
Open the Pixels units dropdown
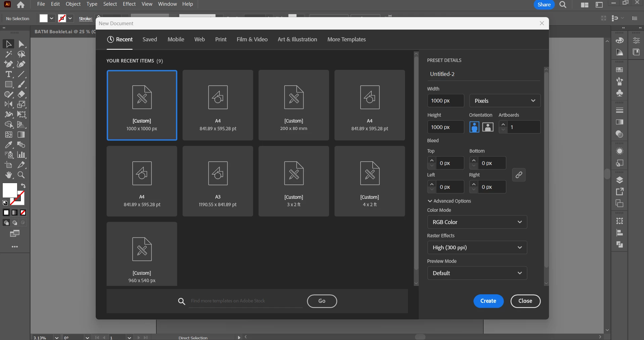[x=505, y=101]
